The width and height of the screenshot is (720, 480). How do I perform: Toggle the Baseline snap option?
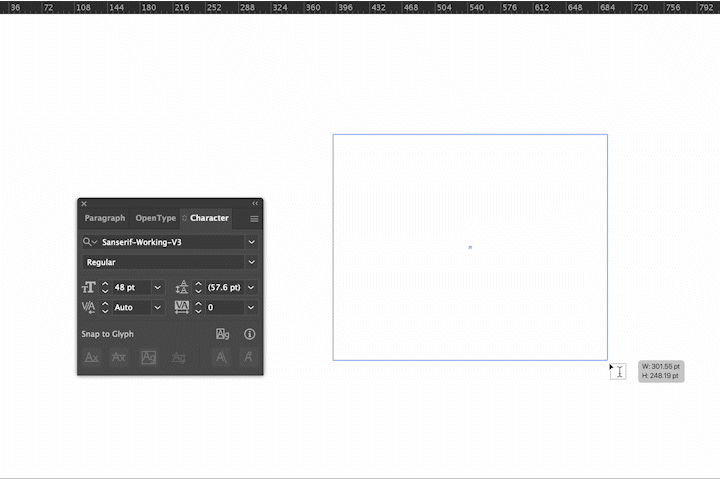[92, 357]
